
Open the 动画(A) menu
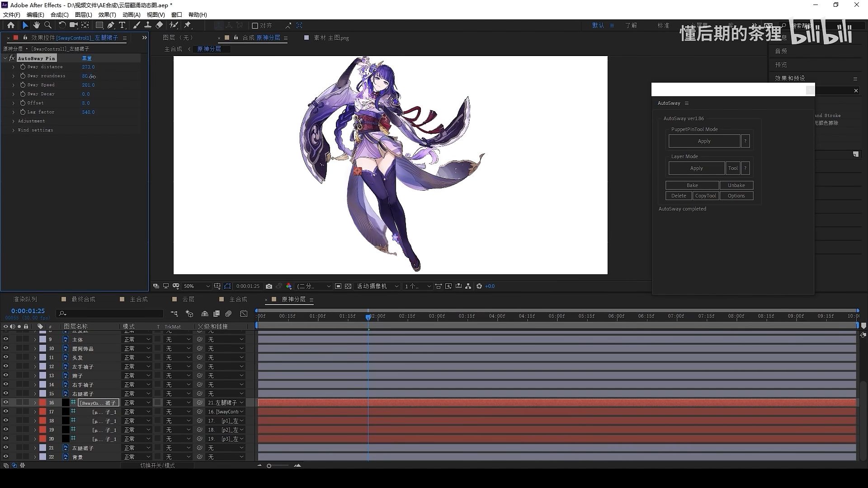(x=131, y=15)
